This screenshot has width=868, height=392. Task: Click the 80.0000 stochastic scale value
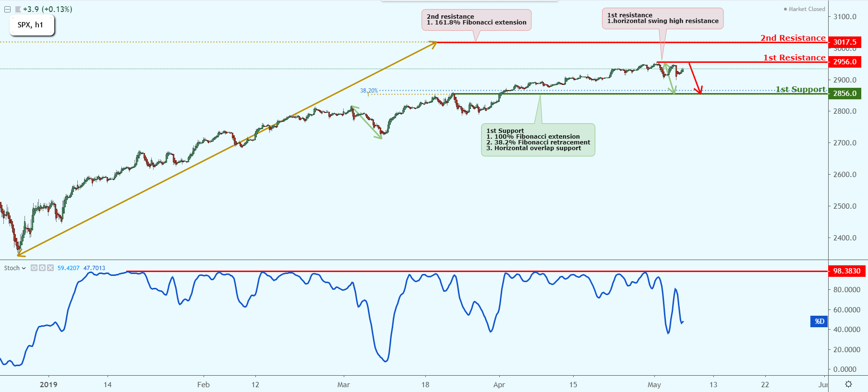846,290
